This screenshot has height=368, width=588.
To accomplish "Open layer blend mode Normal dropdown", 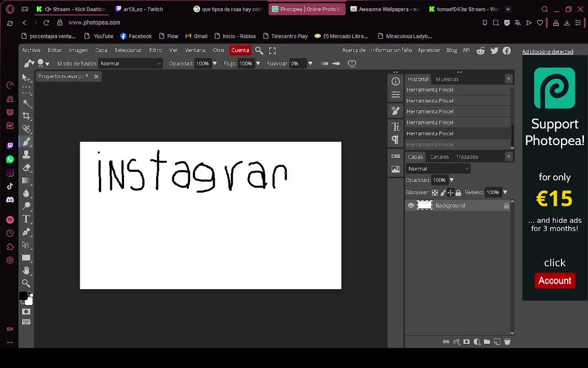I will [x=438, y=169].
